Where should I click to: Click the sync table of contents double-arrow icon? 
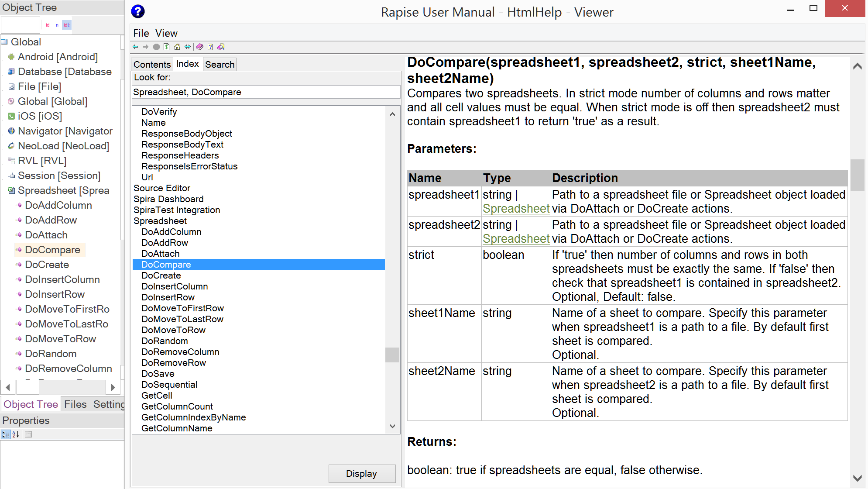188,47
